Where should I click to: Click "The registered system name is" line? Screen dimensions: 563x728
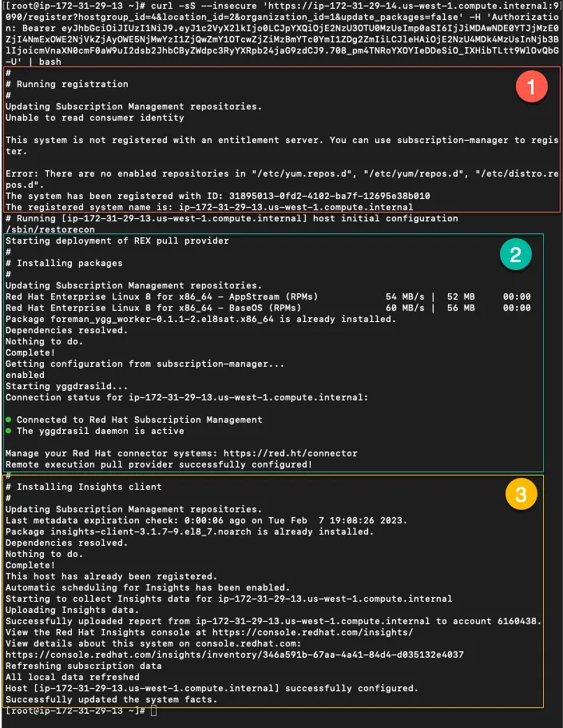pyautogui.click(x=209, y=207)
